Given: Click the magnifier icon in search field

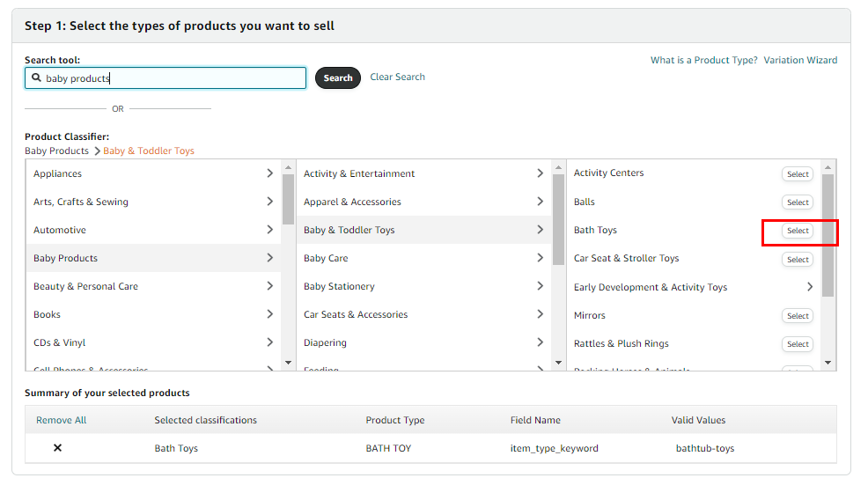Looking at the screenshot, I should pos(36,78).
